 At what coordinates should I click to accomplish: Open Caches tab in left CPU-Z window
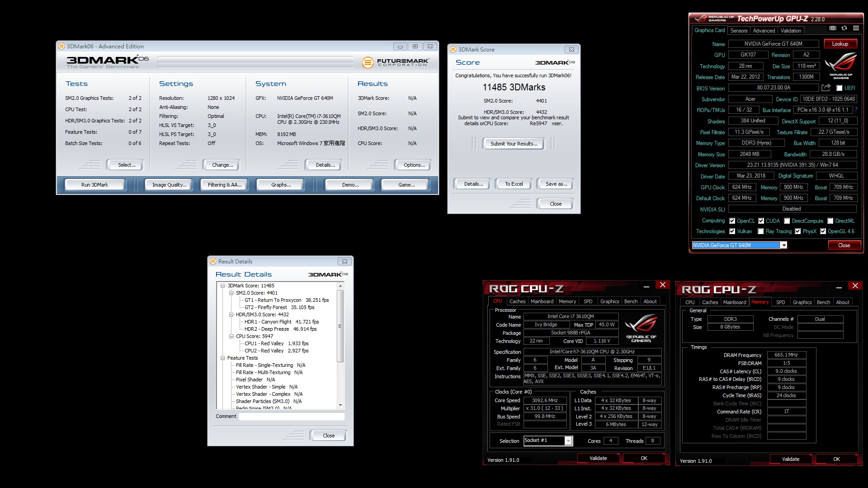(517, 301)
